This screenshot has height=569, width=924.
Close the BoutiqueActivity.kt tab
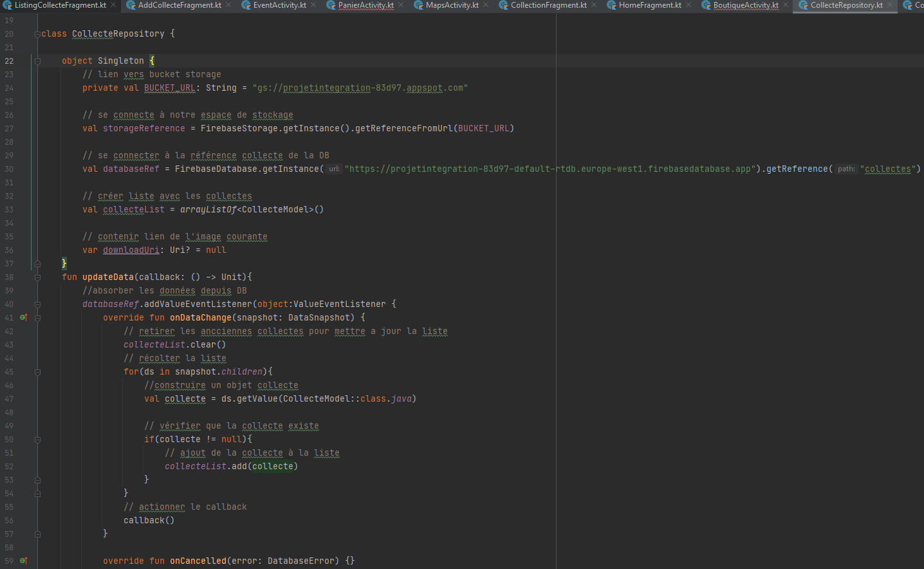[x=786, y=5]
